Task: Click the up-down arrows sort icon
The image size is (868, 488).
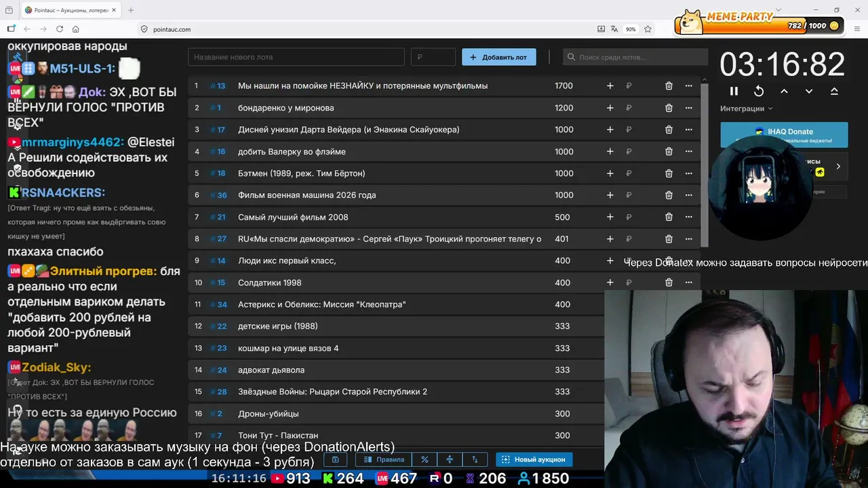Action: (475, 460)
